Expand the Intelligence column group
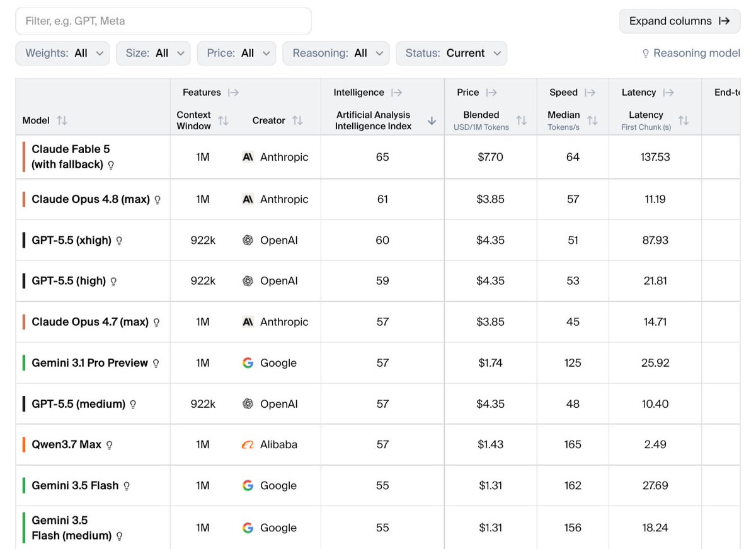Screen dimensions: 756x549 [396, 93]
